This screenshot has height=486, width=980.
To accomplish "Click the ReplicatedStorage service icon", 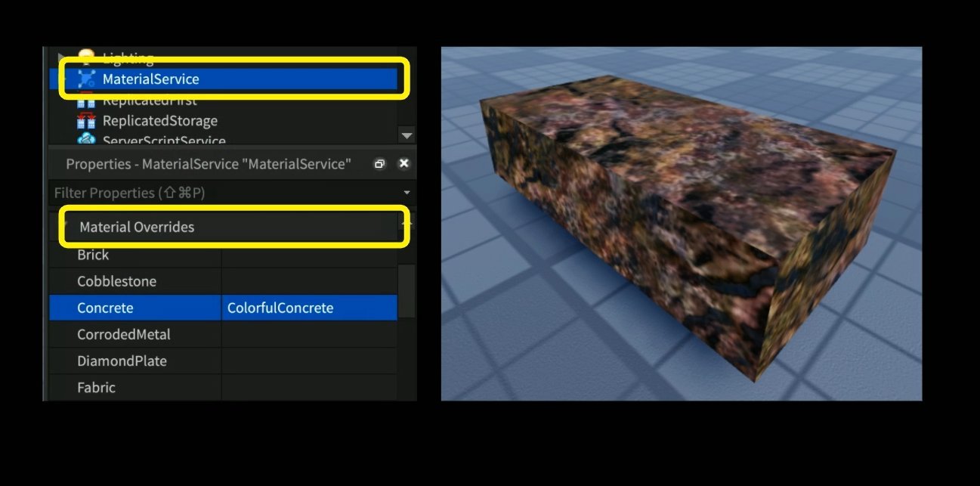I will [x=87, y=121].
